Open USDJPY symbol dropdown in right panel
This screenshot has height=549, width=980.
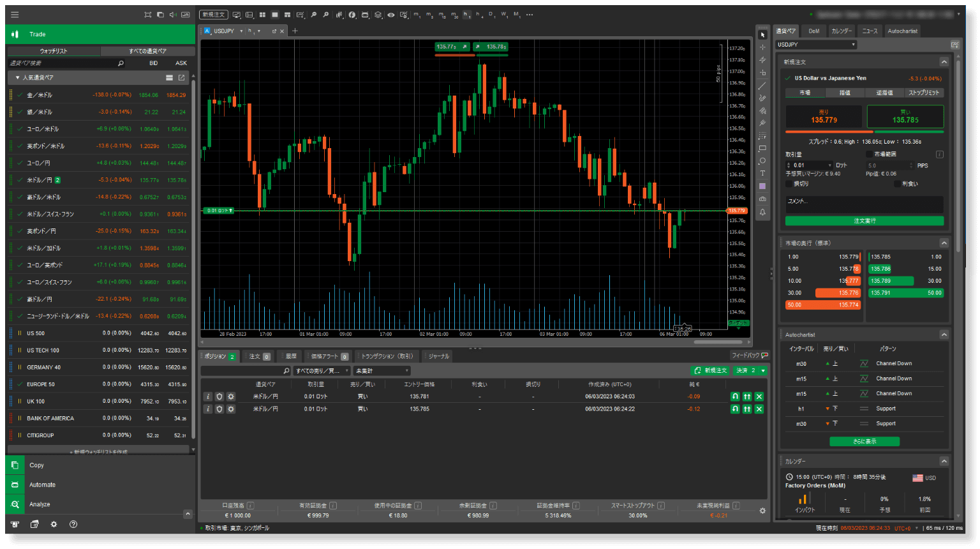tap(816, 45)
